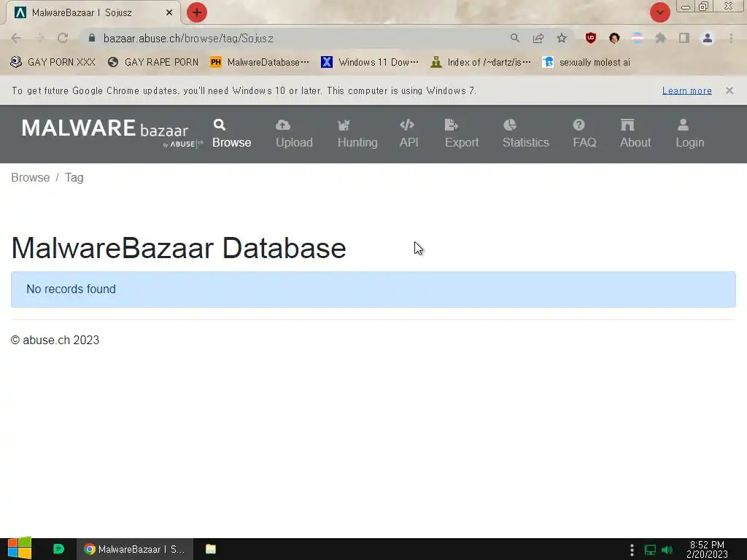Click the address bar URL

[189, 38]
